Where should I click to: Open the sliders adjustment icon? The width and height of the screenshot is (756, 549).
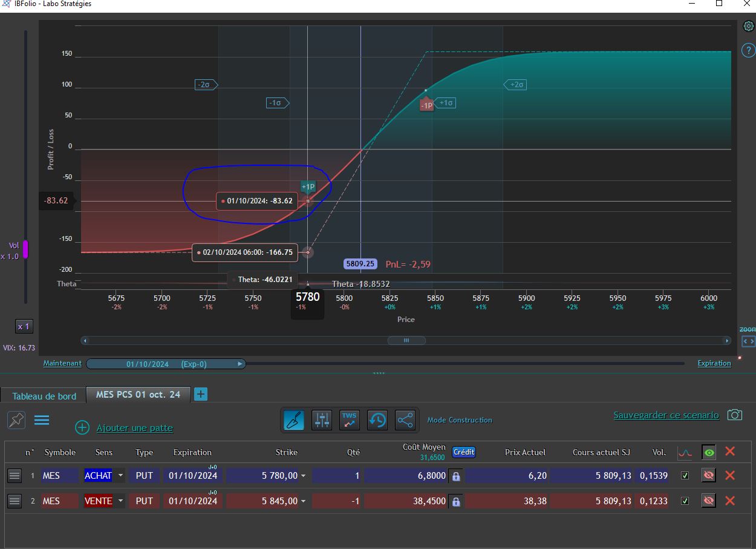click(x=322, y=420)
